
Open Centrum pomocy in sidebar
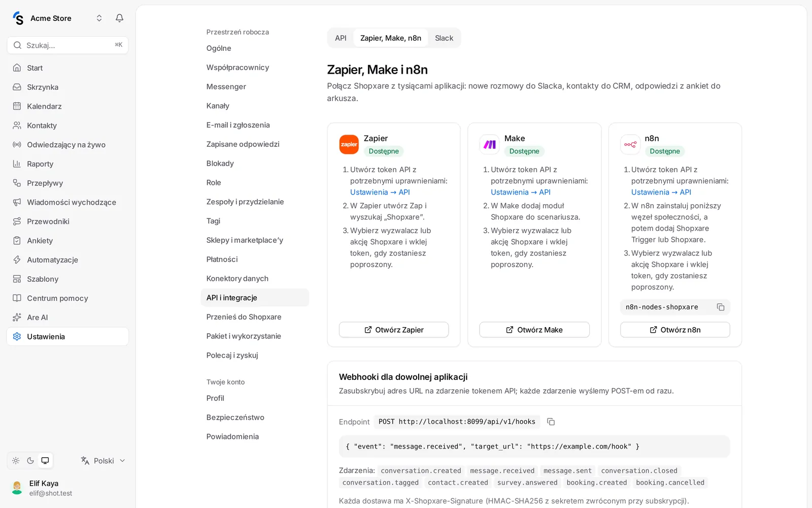click(x=67, y=298)
